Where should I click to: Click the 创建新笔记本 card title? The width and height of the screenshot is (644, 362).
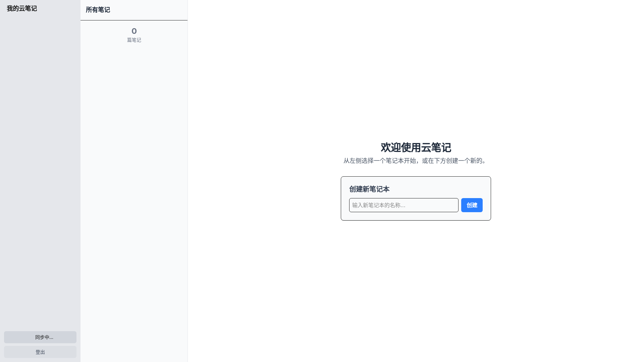tap(369, 189)
